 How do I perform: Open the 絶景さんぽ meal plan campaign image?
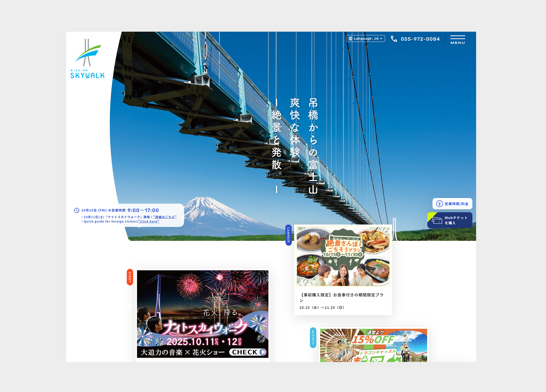coord(343,256)
